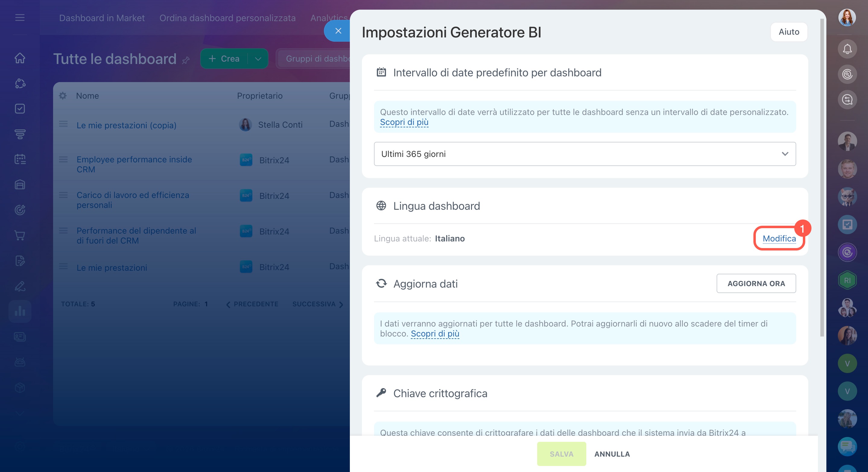
Task: Click the notifications bell icon
Action: click(847, 49)
